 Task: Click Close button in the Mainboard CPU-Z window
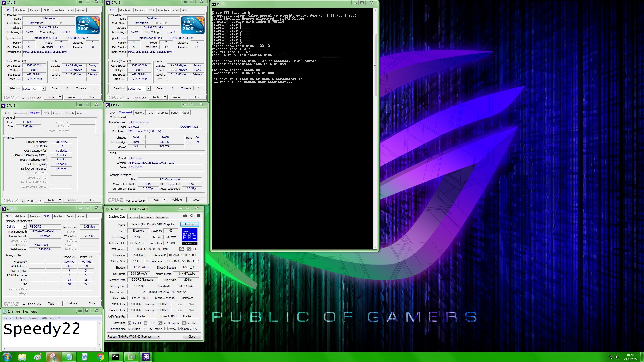click(196, 200)
